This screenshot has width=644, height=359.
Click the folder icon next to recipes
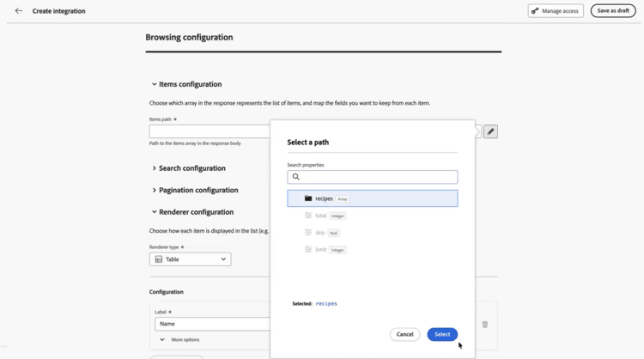308,198
